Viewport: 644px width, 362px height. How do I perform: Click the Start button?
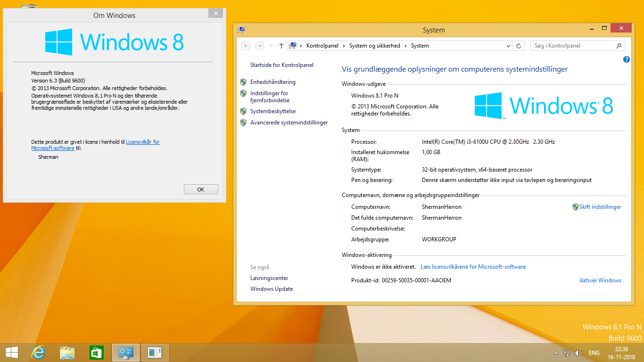coord(11,352)
